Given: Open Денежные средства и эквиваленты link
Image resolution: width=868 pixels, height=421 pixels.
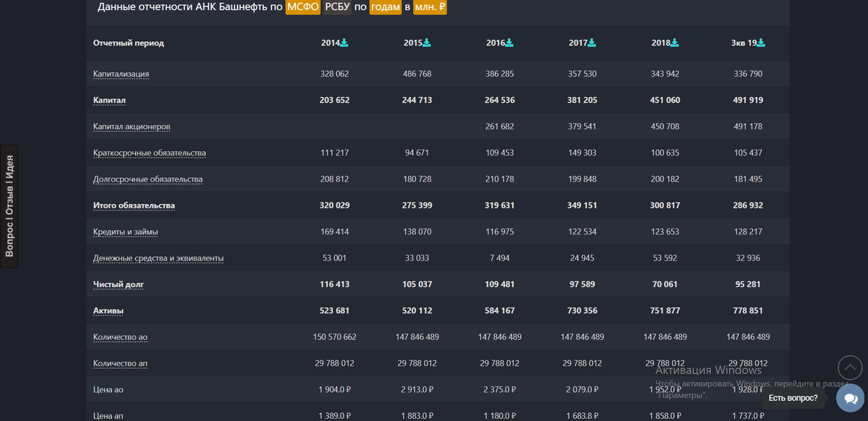Looking at the screenshot, I should coord(158,258).
